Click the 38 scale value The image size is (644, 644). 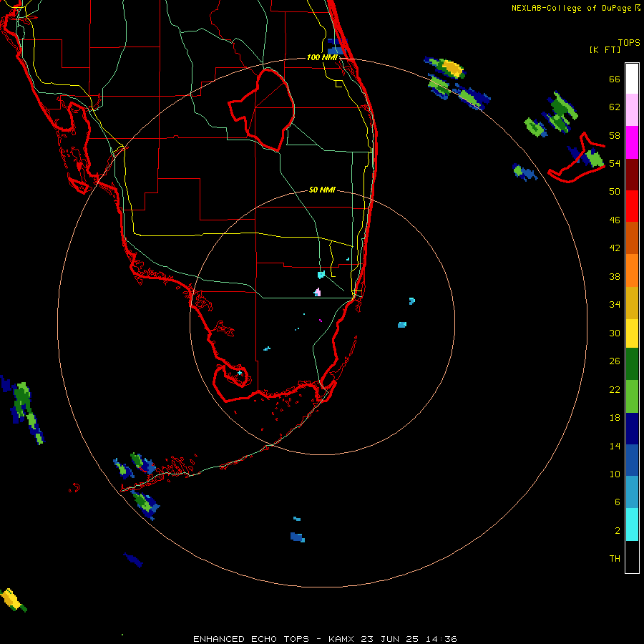point(615,276)
